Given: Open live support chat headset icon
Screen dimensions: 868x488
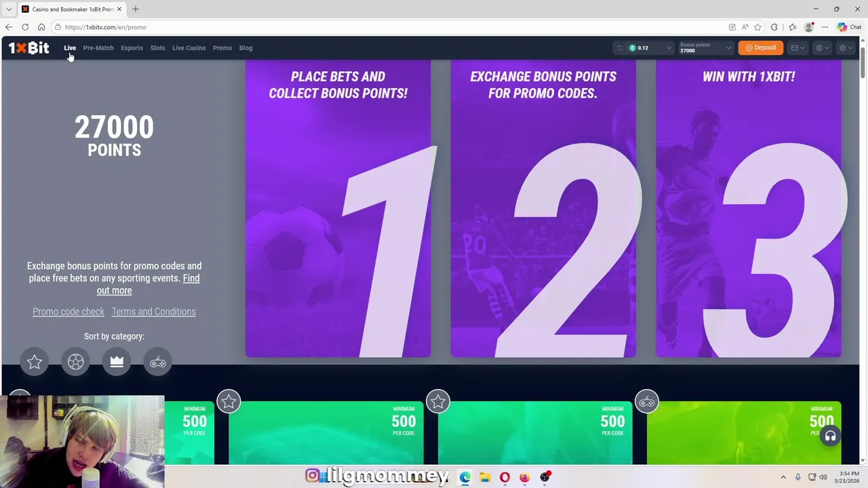Looking at the screenshot, I should tap(830, 436).
